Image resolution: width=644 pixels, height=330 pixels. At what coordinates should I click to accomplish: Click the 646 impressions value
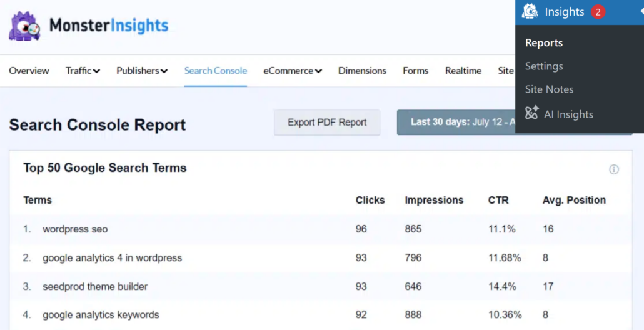click(x=413, y=286)
